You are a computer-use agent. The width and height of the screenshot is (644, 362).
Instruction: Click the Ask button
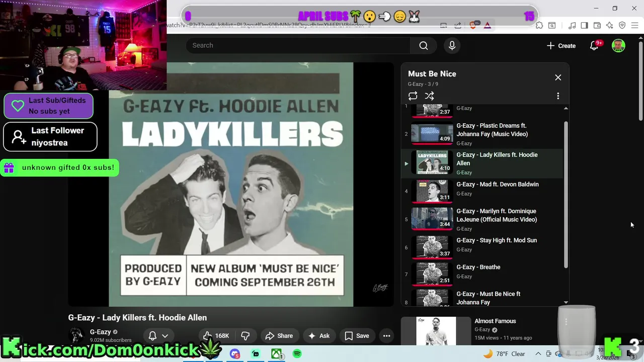[318, 336]
